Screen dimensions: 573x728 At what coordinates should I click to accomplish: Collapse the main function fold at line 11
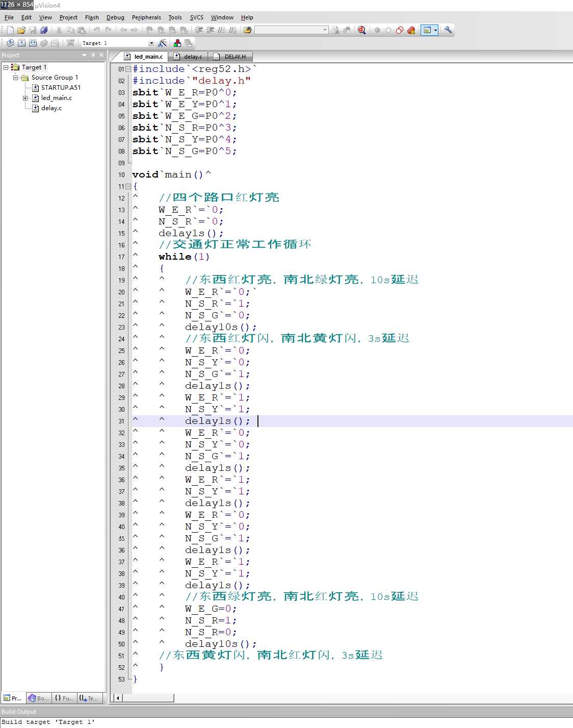tap(128, 186)
